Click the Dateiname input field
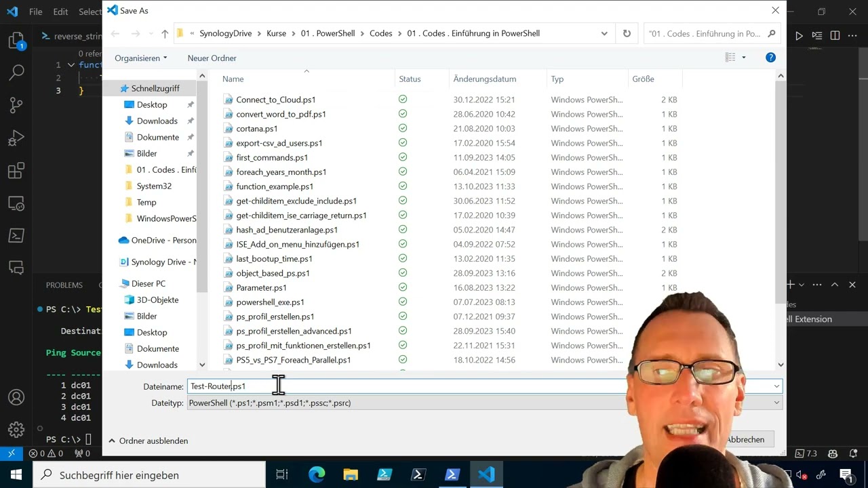The height and width of the screenshot is (488, 868). pyautogui.click(x=479, y=386)
